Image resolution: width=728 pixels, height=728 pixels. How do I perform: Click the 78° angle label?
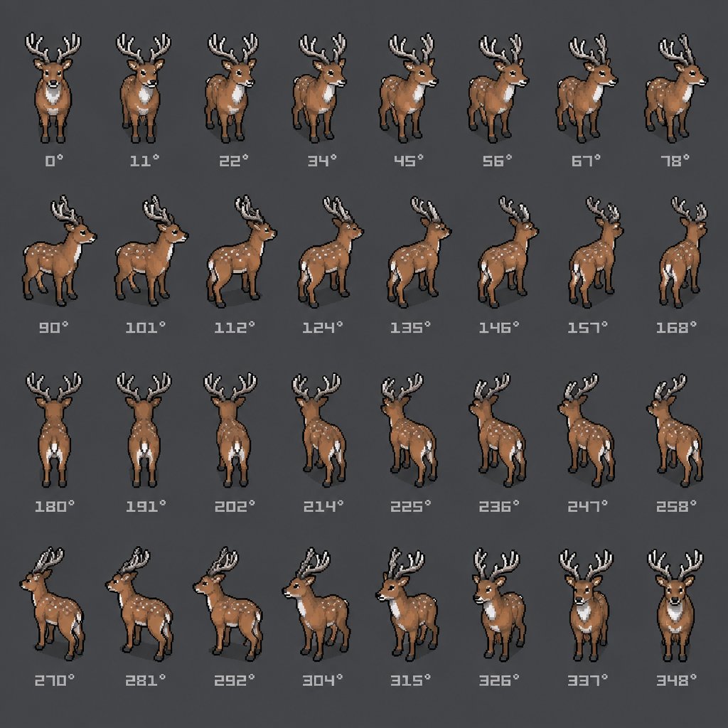[x=675, y=161]
